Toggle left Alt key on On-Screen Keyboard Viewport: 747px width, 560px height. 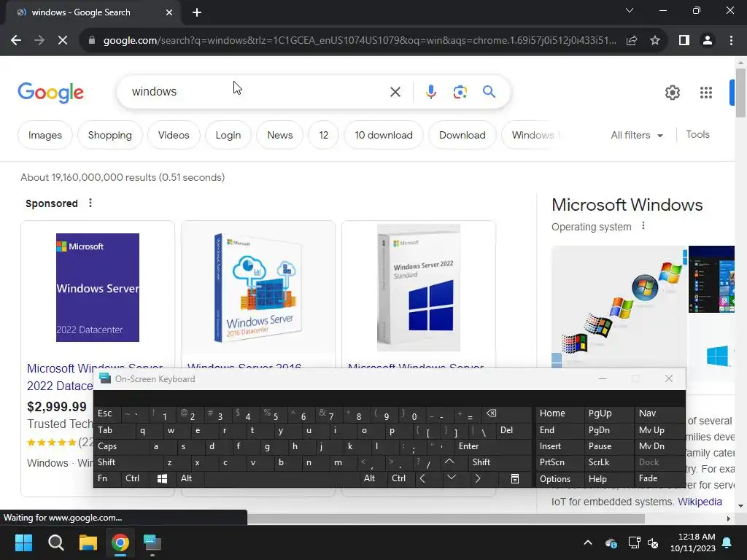click(x=190, y=478)
